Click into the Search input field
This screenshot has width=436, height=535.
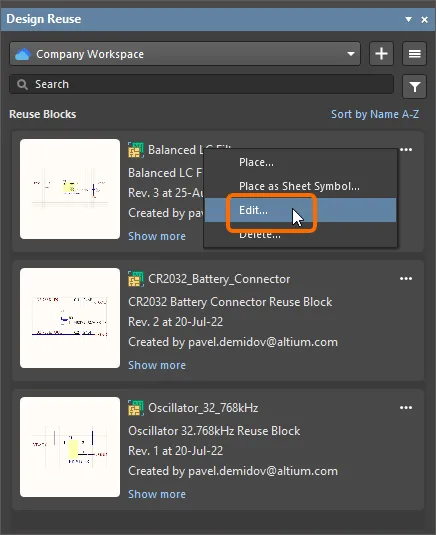coord(201,84)
